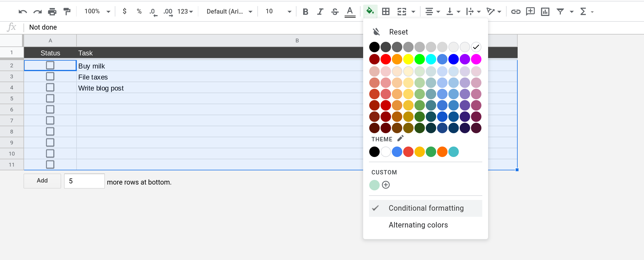Click the Add rows button
This screenshot has height=260, width=644.
point(42,181)
